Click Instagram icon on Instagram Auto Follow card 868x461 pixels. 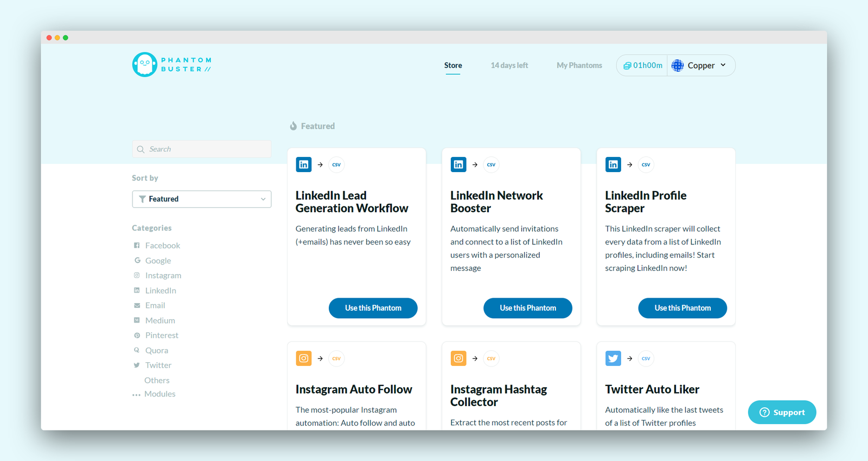pos(304,358)
